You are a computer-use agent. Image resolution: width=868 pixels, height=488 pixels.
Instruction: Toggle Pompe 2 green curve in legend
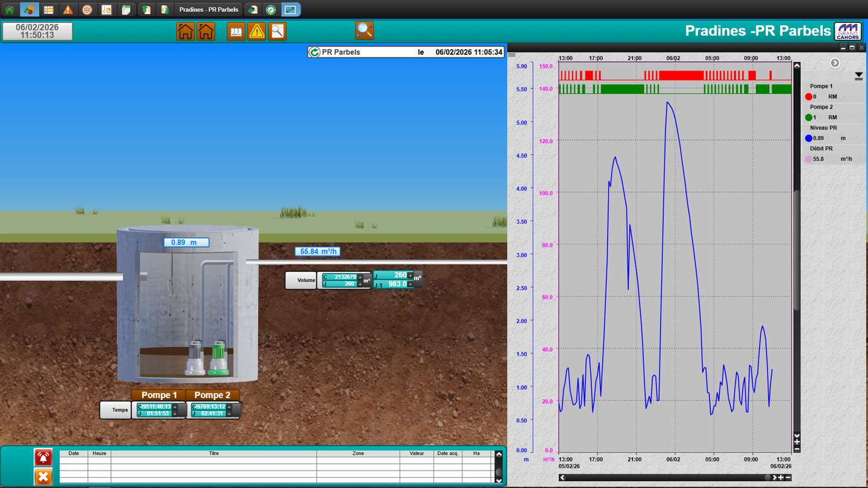point(809,117)
